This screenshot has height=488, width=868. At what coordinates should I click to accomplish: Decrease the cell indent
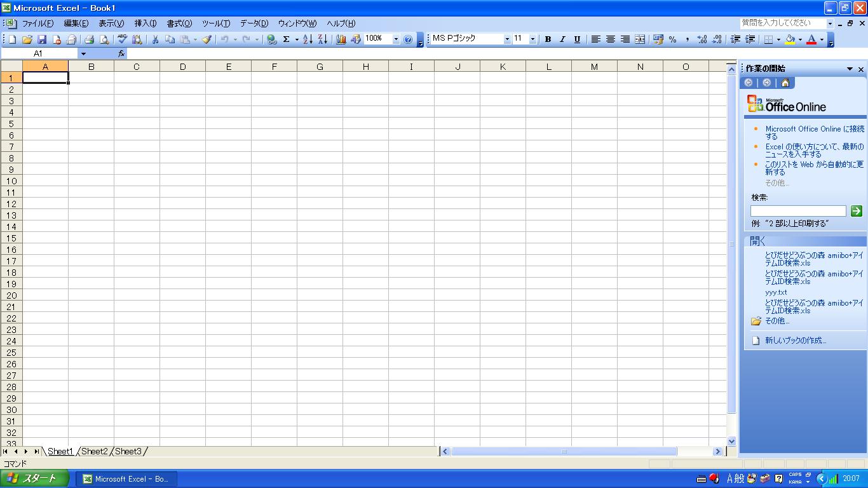tap(735, 39)
